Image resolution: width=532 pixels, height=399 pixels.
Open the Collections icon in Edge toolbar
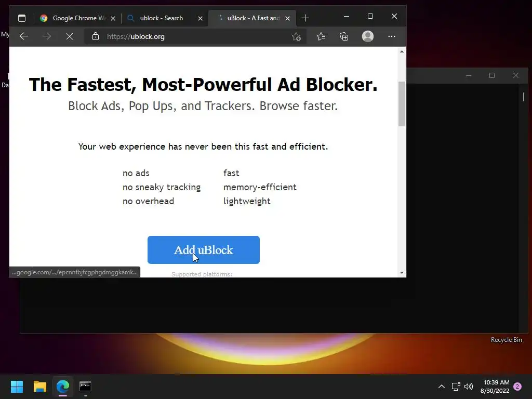click(x=344, y=36)
